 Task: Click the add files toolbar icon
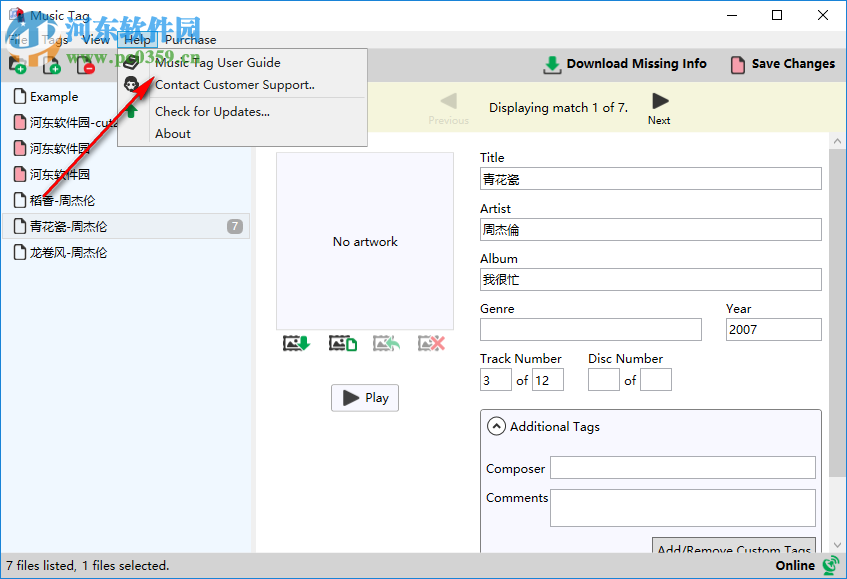(52, 65)
